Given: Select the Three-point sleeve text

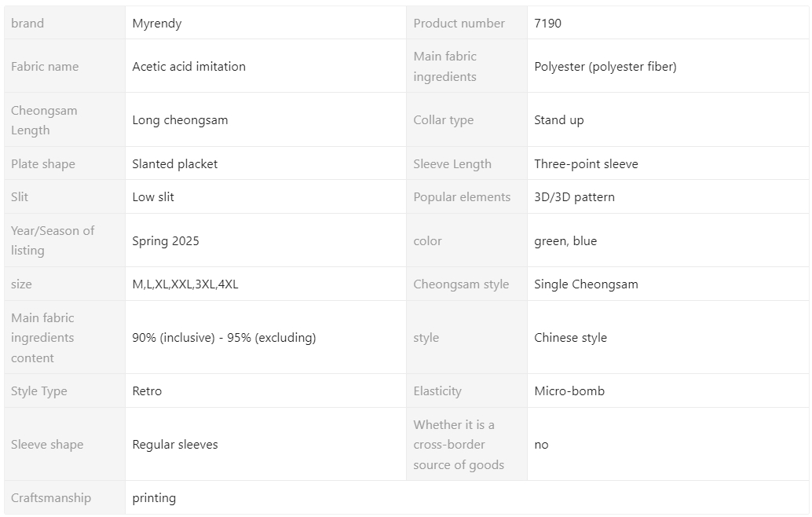Looking at the screenshot, I should point(586,163).
